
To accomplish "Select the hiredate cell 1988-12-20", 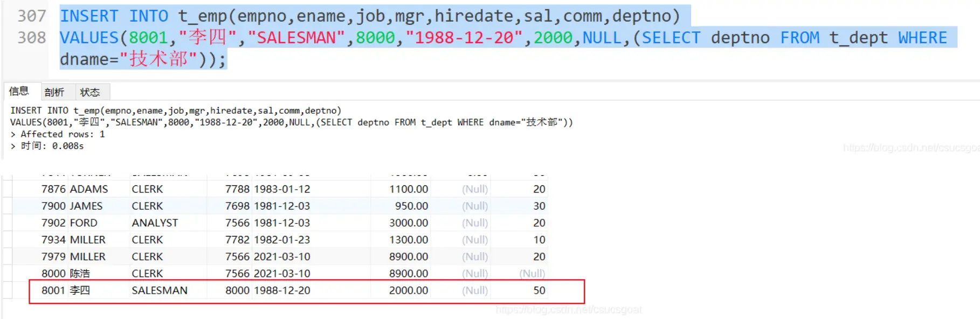I will [x=282, y=290].
